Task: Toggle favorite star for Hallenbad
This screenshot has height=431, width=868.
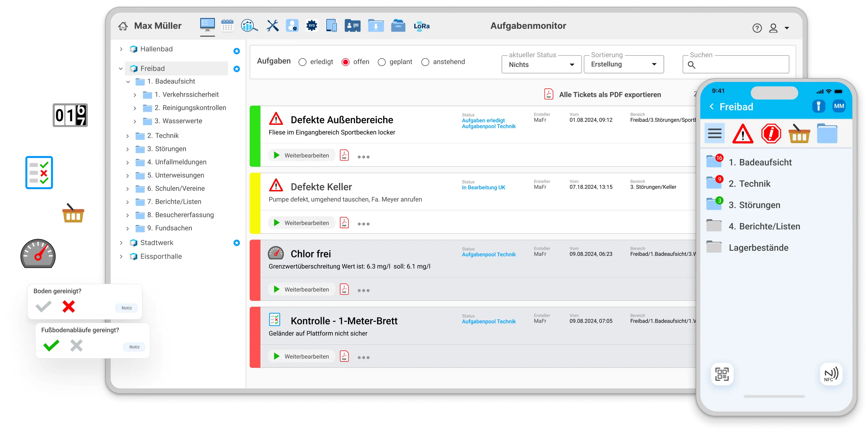Action: point(237,51)
